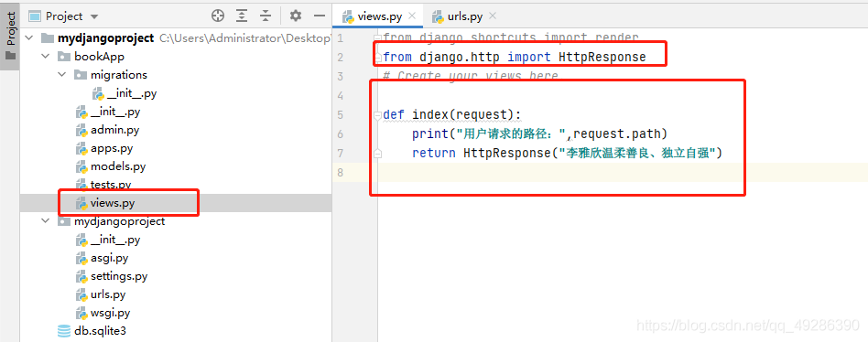Click the Python file icon beside admin.py
Image resolution: width=868 pixels, height=342 pixels.
(81, 131)
